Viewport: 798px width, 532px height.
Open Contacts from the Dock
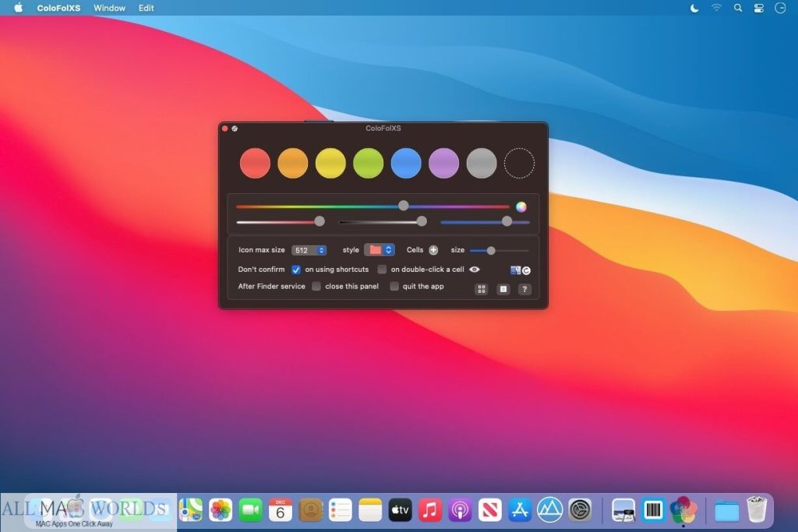[310, 510]
